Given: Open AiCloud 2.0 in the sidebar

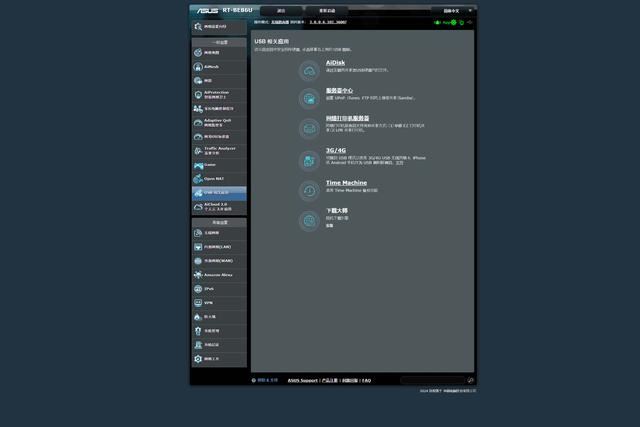Looking at the screenshot, I should [x=219, y=207].
